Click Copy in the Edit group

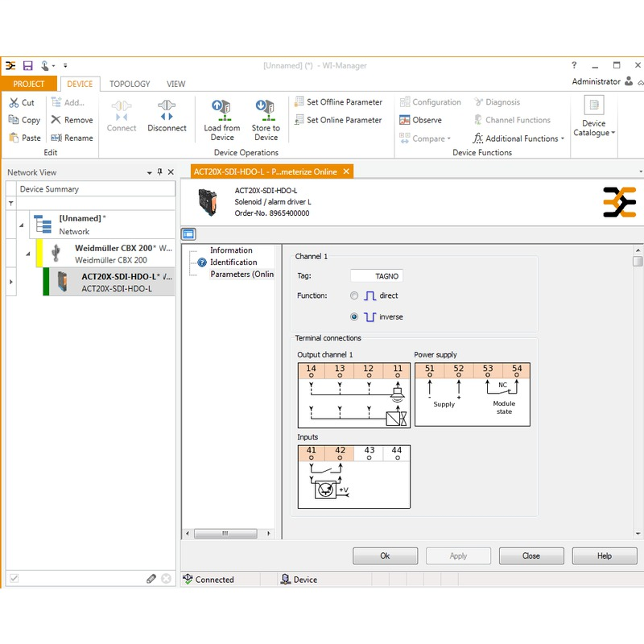click(25, 120)
